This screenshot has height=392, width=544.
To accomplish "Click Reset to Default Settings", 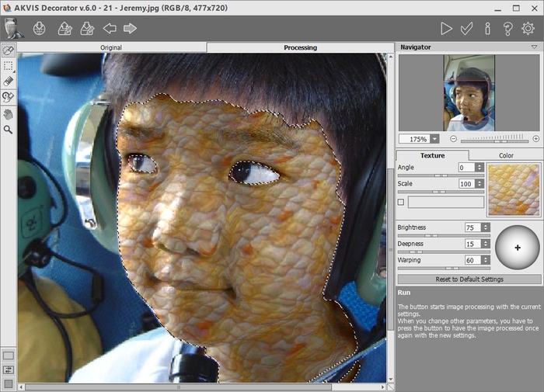I will coord(469,279).
